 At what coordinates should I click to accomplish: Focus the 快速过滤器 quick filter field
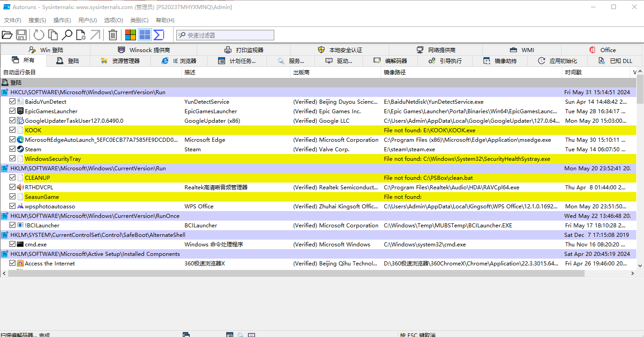coord(225,35)
